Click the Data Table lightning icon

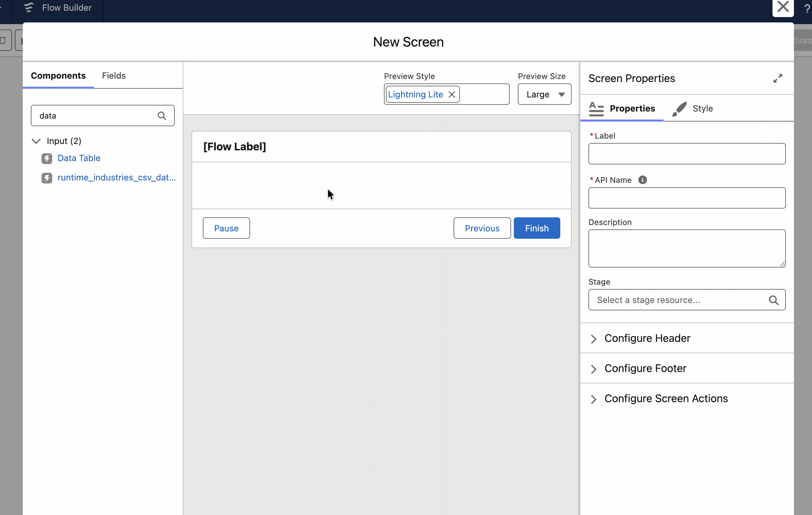(x=47, y=158)
